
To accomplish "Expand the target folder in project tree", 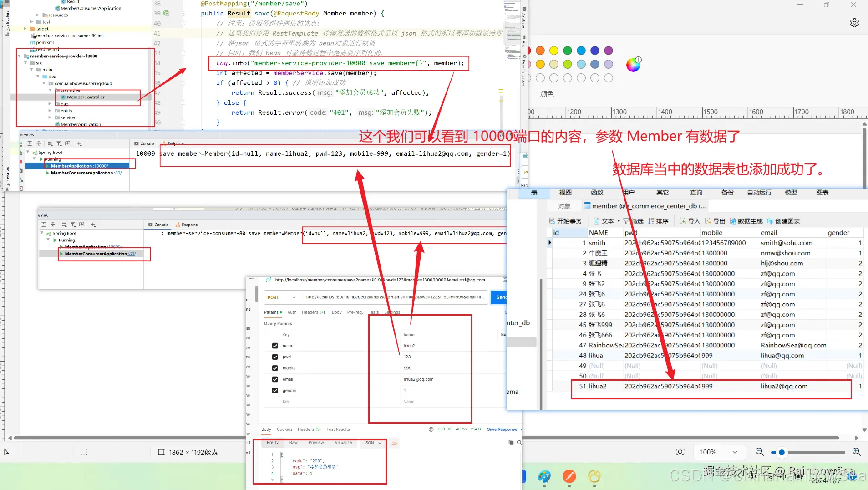I will (25, 29).
